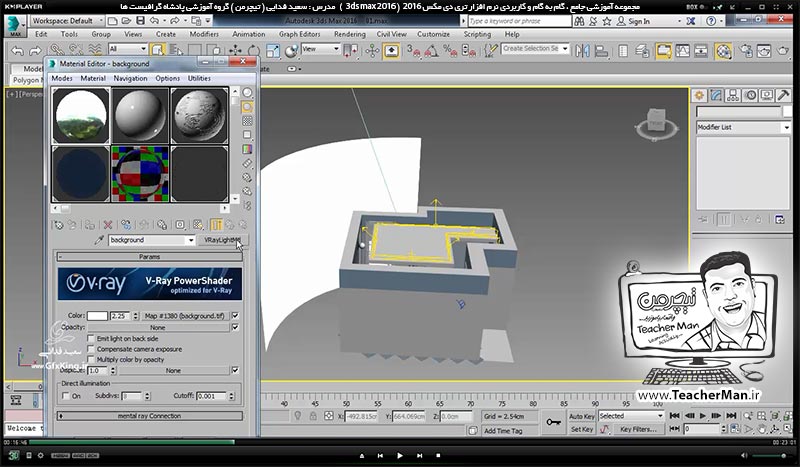The width and height of the screenshot is (800, 467).
Task: Adjust the player volume slider
Action: point(769,455)
